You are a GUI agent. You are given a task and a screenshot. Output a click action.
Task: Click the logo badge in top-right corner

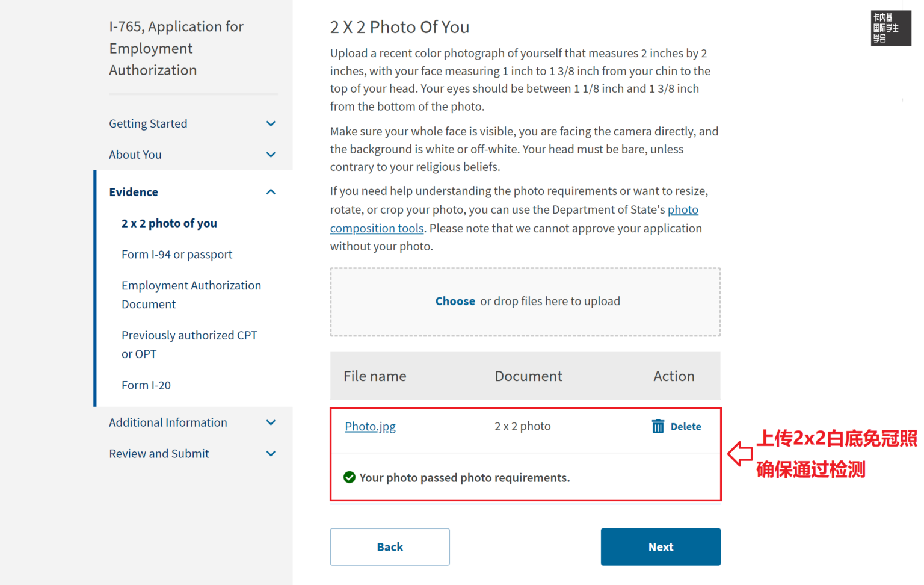click(890, 28)
